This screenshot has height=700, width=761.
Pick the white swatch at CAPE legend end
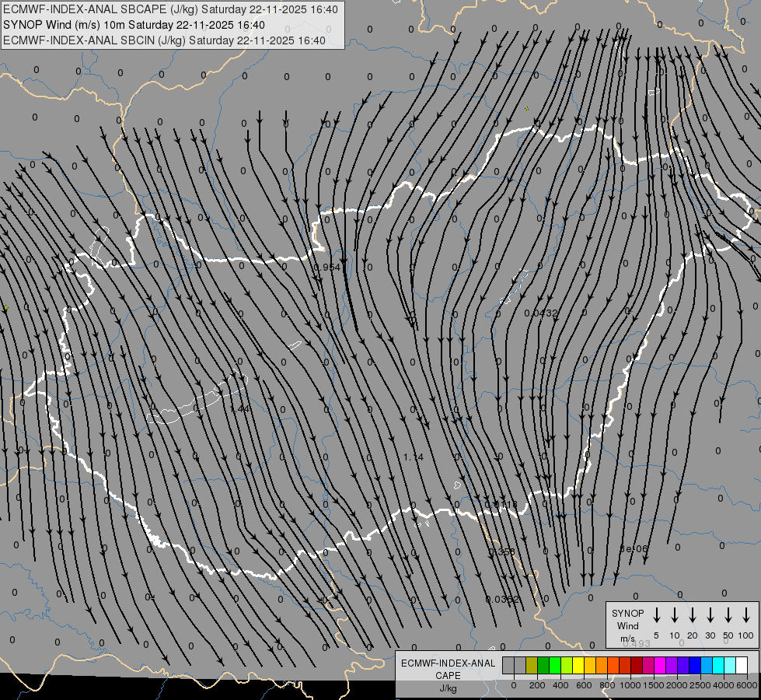point(741,665)
